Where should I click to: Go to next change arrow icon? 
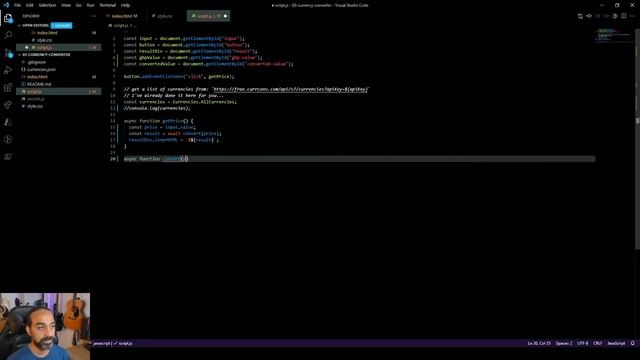(x=606, y=16)
